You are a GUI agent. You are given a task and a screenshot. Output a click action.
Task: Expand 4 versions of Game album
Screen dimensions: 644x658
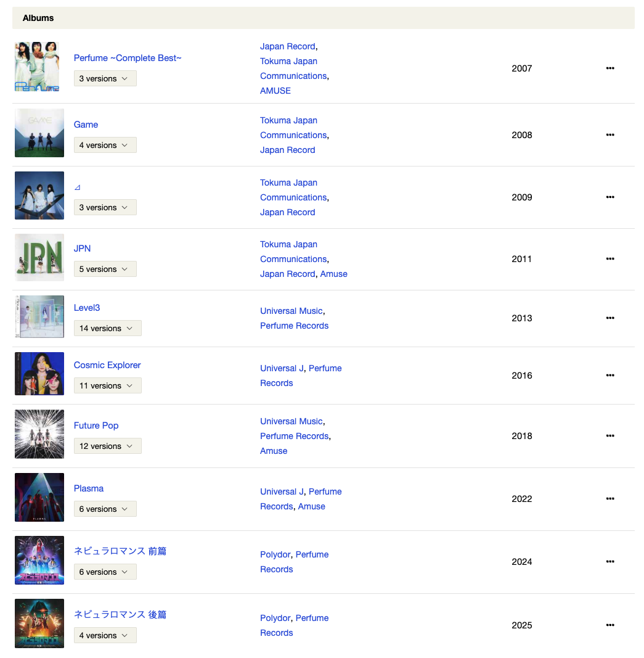point(105,145)
